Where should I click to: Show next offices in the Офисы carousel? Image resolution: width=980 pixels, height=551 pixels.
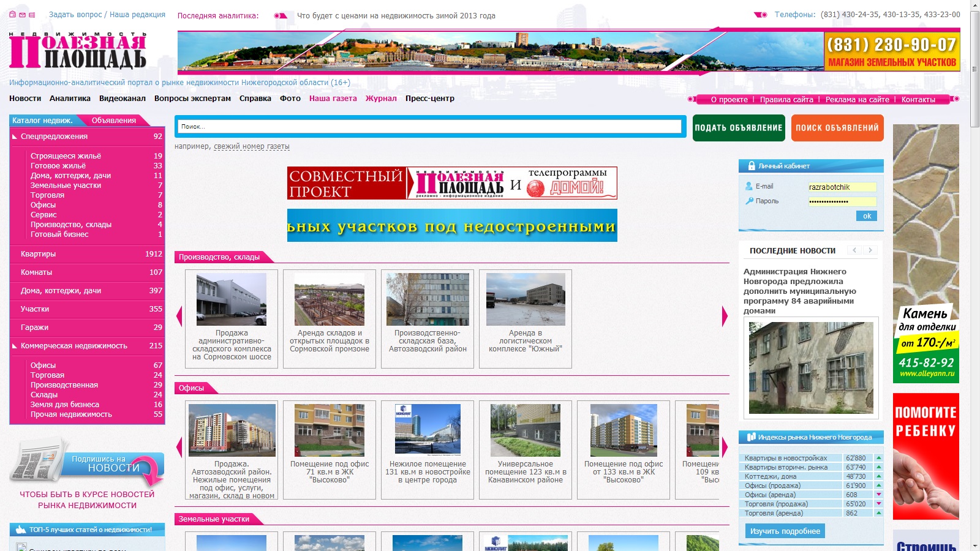[x=725, y=448]
